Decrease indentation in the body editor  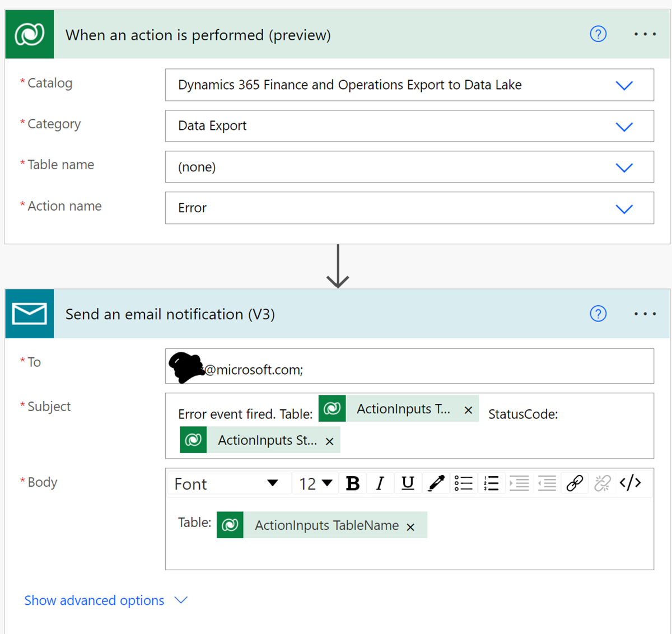[x=547, y=483]
